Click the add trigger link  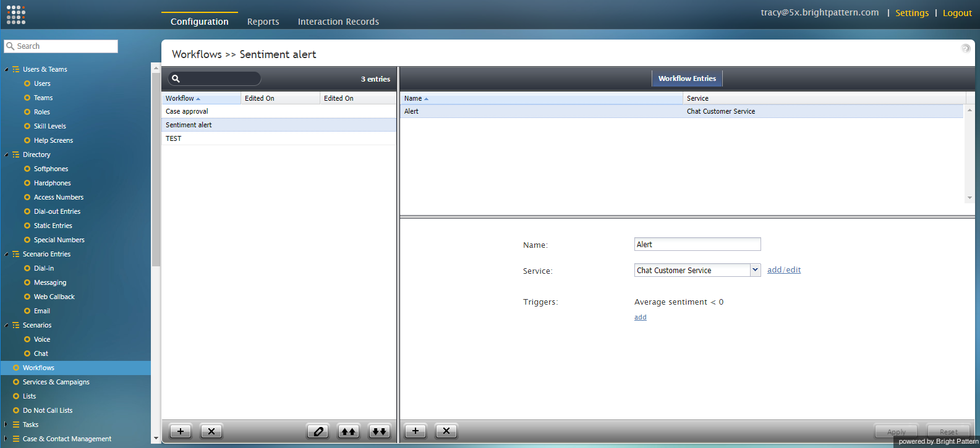(640, 317)
